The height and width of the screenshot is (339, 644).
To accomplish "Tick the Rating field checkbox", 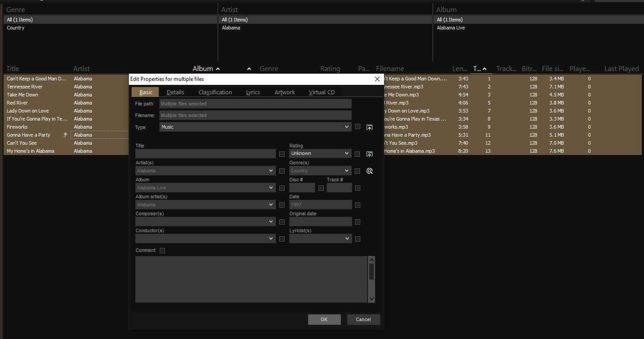I will pyautogui.click(x=357, y=154).
